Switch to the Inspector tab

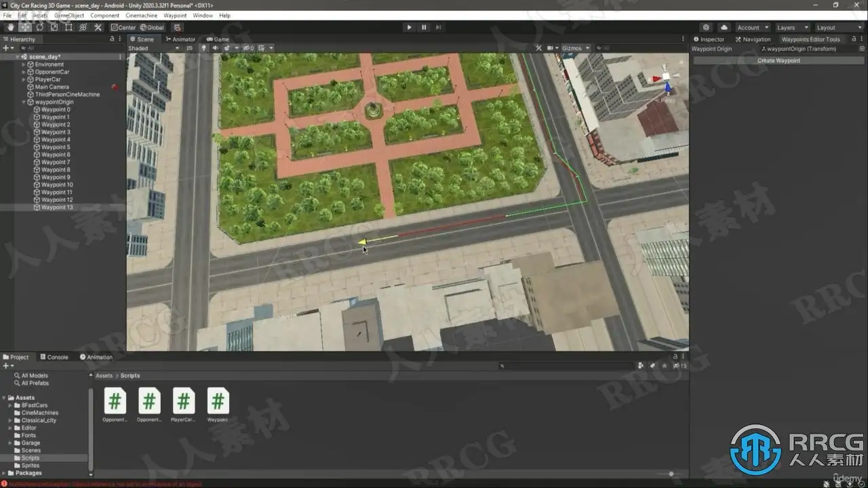click(x=709, y=39)
